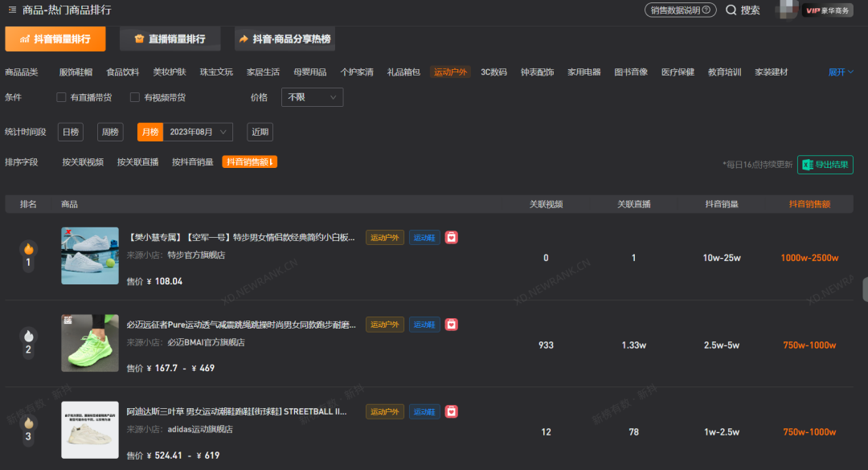
Task: Click the red shop icon on the 必迈 product row
Action: [x=452, y=325]
